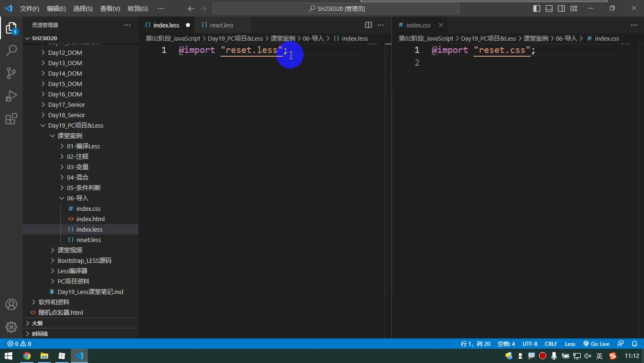Toggle the primary side bar layout button
644x363 pixels.
point(537,9)
